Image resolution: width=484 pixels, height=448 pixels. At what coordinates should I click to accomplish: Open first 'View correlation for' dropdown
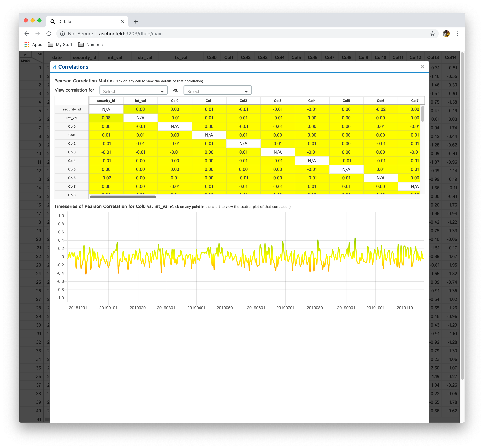click(134, 90)
